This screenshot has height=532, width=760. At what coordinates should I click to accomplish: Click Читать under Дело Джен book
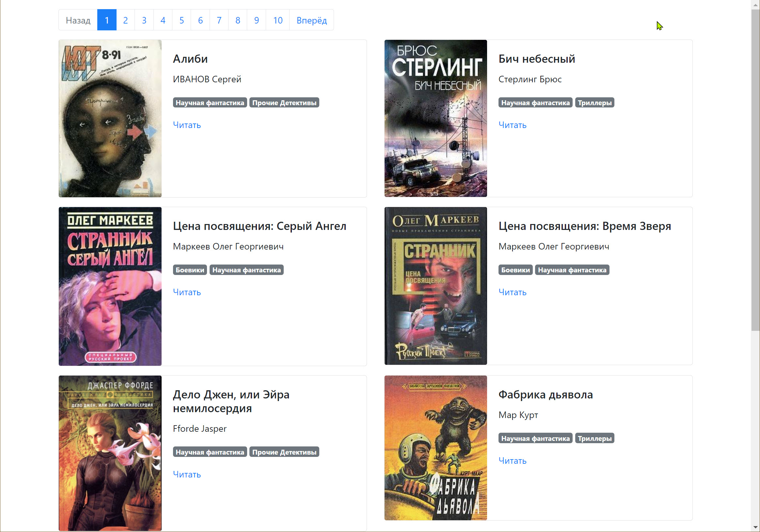pos(187,474)
